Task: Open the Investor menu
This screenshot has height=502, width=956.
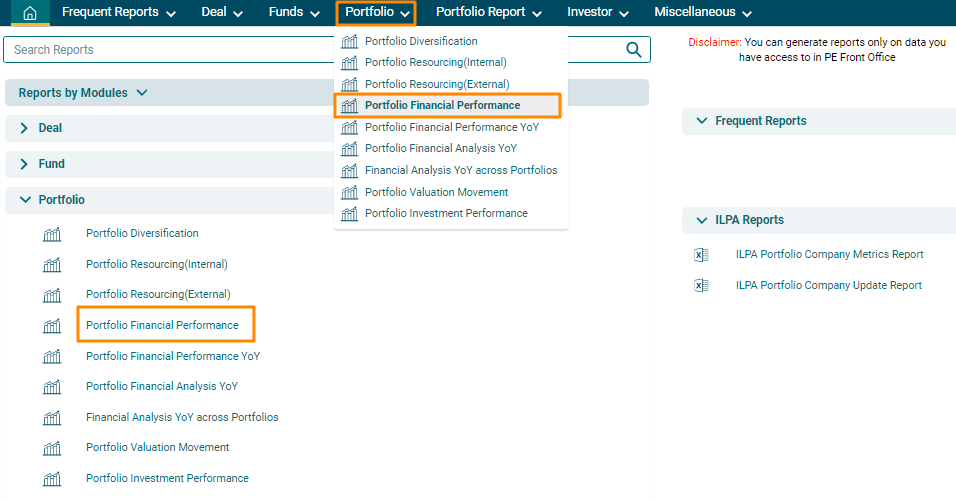Action: point(597,13)
